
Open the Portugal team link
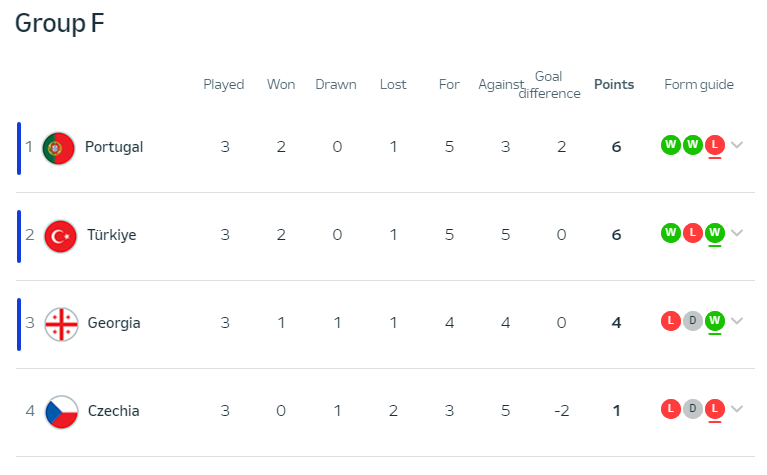point(114,147)
